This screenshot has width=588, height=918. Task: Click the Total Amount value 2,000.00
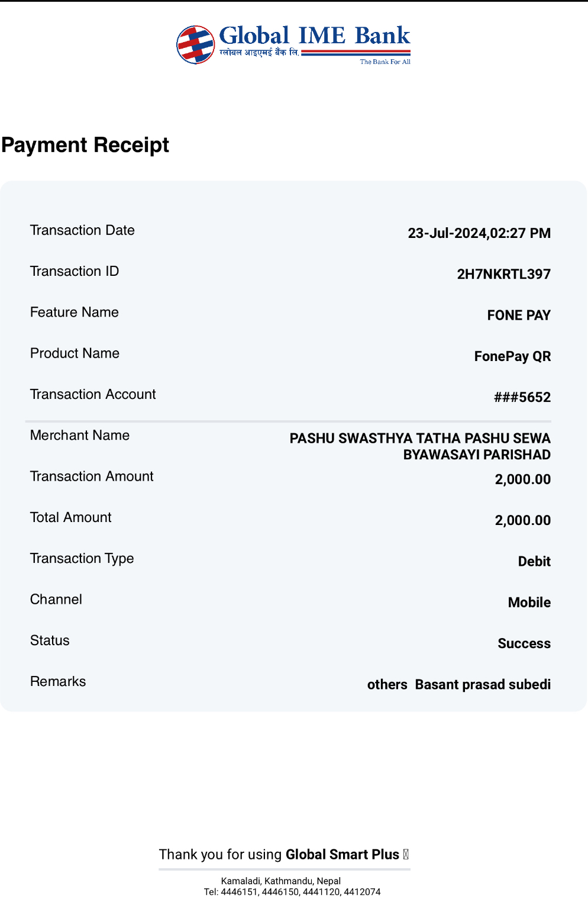523,520
